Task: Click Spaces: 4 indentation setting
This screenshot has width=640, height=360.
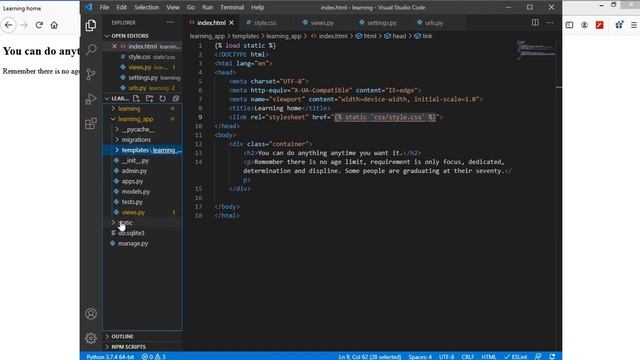Action: click(x=420, y=356)
